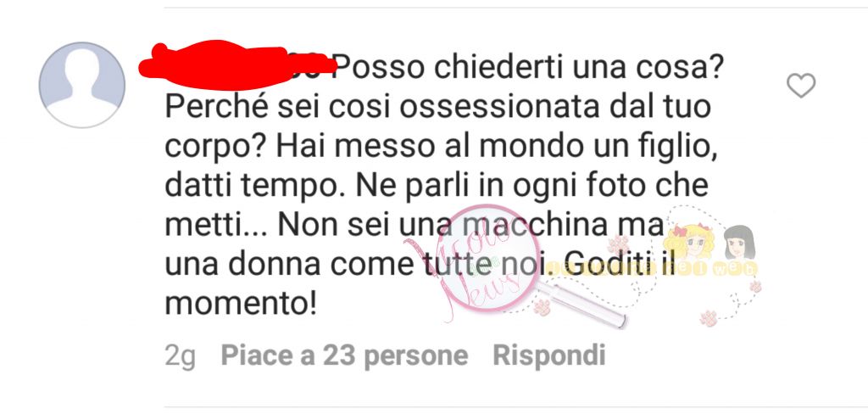
Task: Click the '2g' comment timestamp
Action: (180, 356)
